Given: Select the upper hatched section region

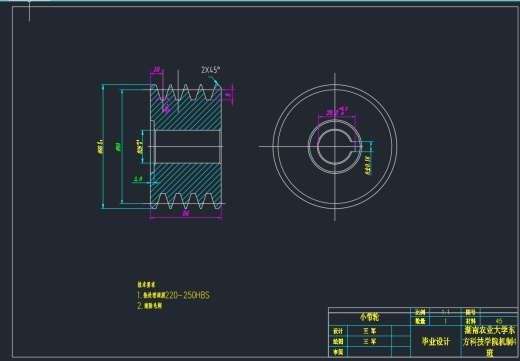Looking at the screenshot, I should coord(186,112).
